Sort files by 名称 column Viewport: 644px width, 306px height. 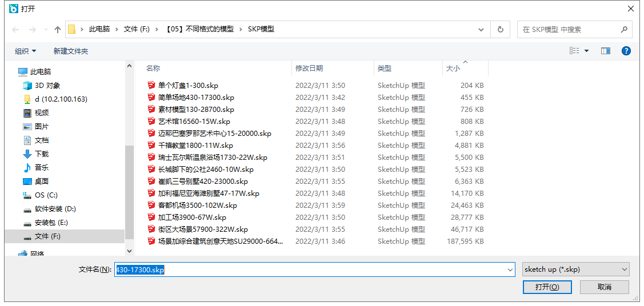pyautogui.click(x=153, y=69)
